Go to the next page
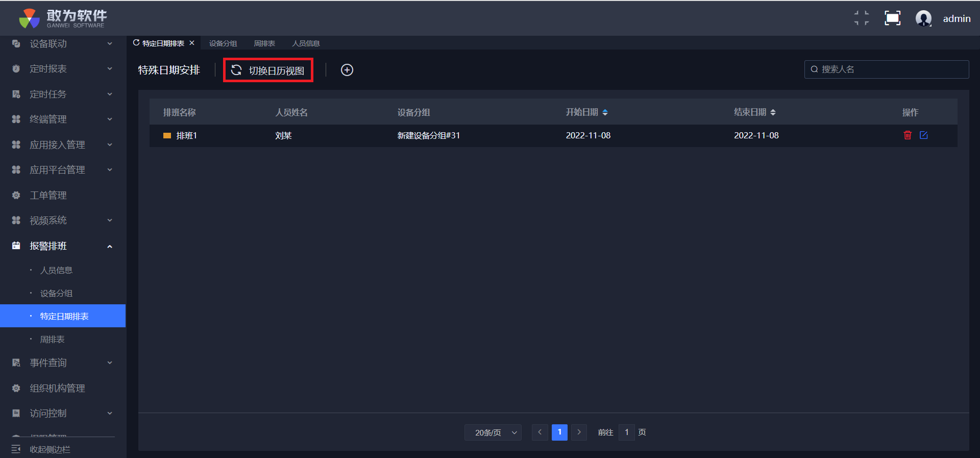This screenshot has width=980, height=458. (579, 432)
